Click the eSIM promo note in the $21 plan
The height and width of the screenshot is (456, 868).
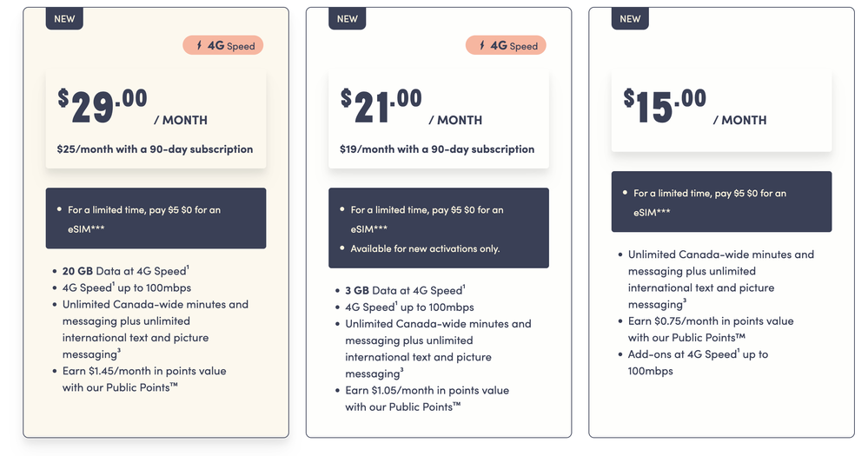point(426,218)
